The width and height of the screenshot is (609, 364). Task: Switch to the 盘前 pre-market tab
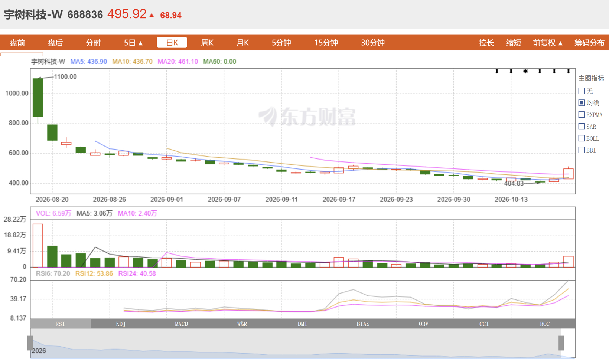coord(17,43)
